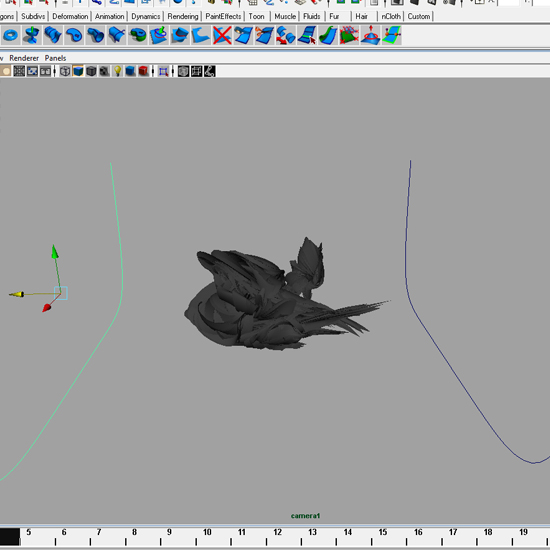Create a NURBS torus from the shelf
Viewport: 550px width, 550px height.
pyautogui.click(x=11, y=35)
